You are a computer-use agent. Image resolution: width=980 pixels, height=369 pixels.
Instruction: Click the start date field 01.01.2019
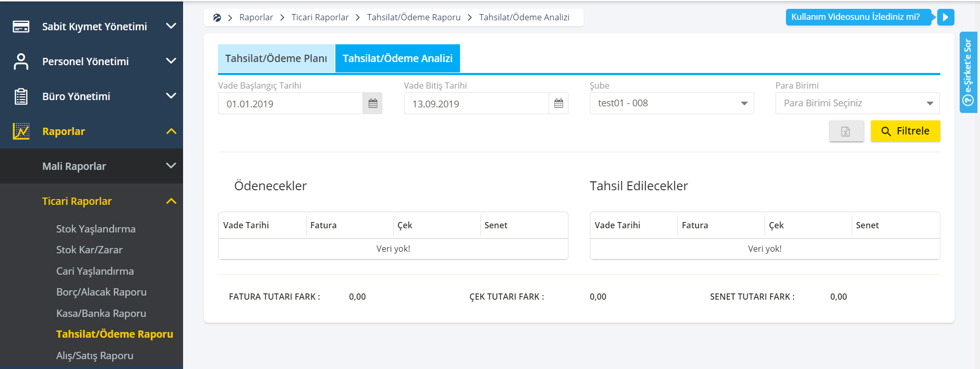pyautogui.click(x=291, y=103)
